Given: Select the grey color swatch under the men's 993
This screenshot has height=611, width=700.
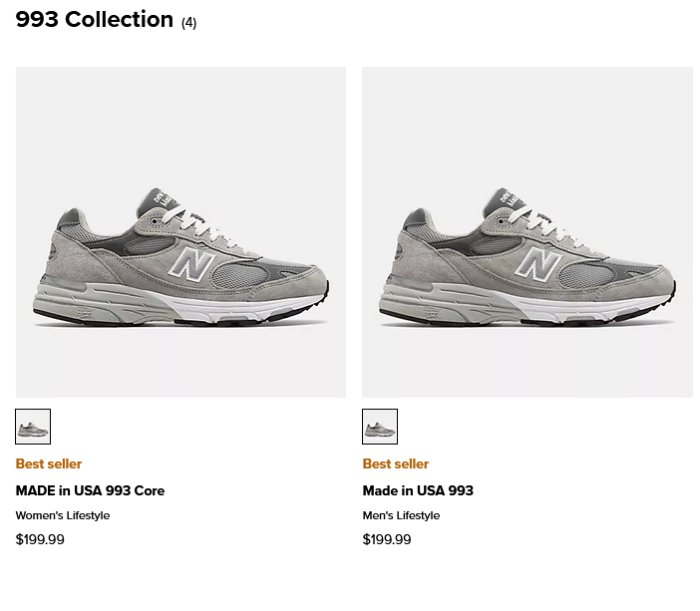Looking at the screenshot, I should point(380,427).
